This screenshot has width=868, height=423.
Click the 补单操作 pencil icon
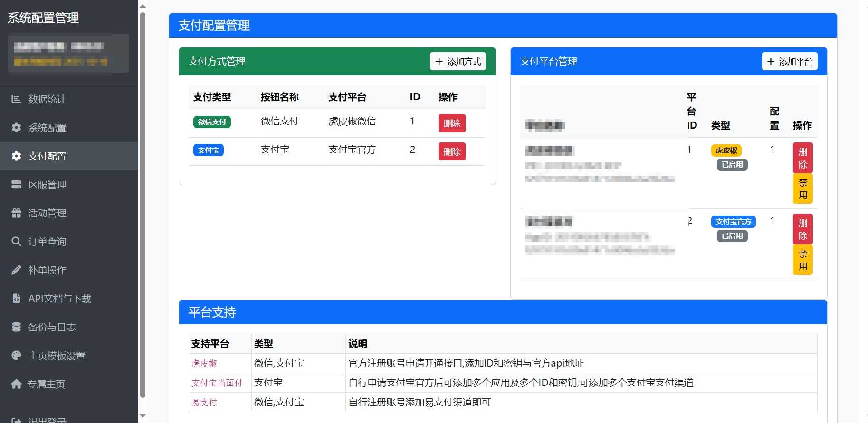click(x=16, y=270)
